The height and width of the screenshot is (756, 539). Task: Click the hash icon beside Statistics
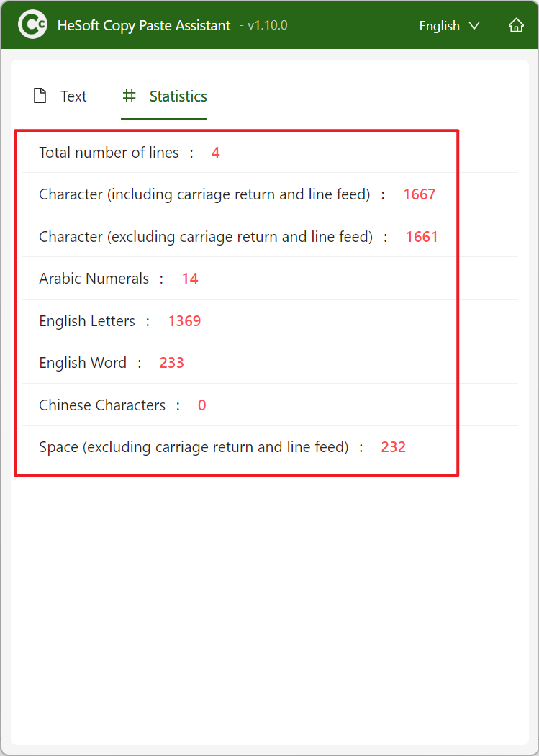pos(129,96)
